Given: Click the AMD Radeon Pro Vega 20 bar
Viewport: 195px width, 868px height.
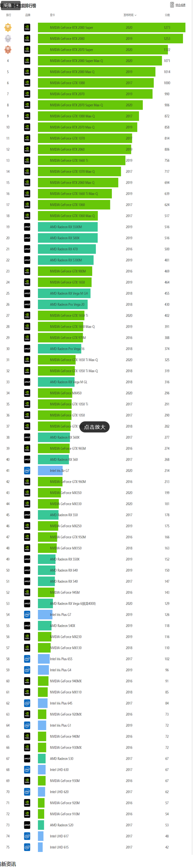Looking at the screenshot, I should coord(63,304).
